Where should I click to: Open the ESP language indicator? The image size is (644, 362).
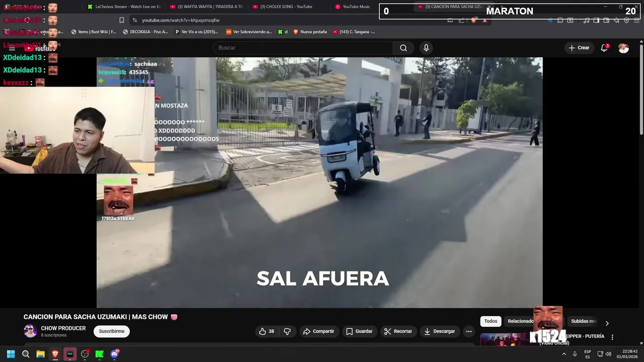click(x=588, y=354)
